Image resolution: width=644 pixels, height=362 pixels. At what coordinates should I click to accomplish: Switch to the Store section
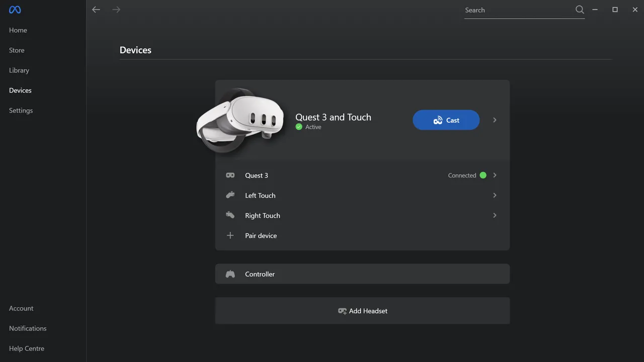(16, 50)
